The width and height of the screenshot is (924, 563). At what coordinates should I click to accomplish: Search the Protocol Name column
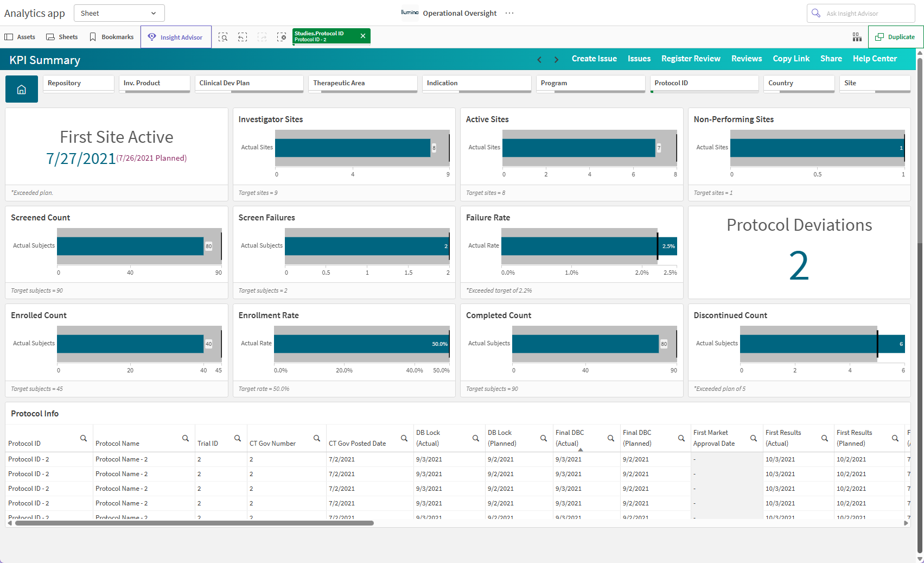coord(186,438)
